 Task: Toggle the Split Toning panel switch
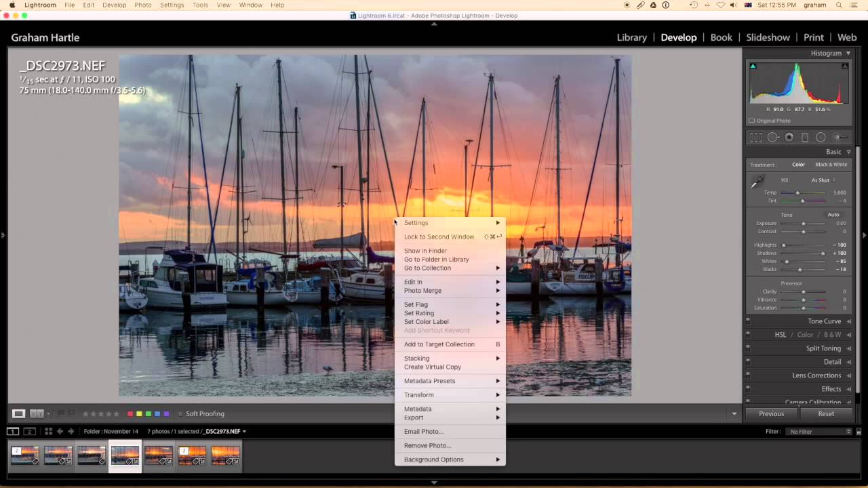click(748, 348)
